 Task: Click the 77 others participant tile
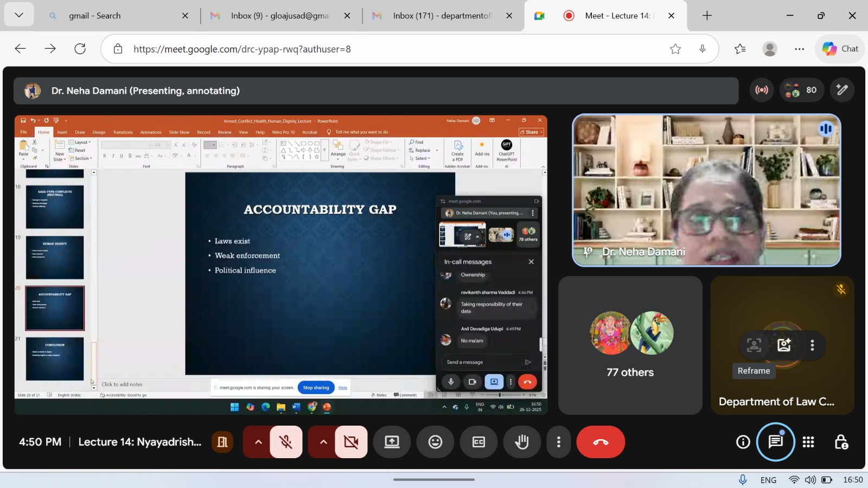[630, 345]
